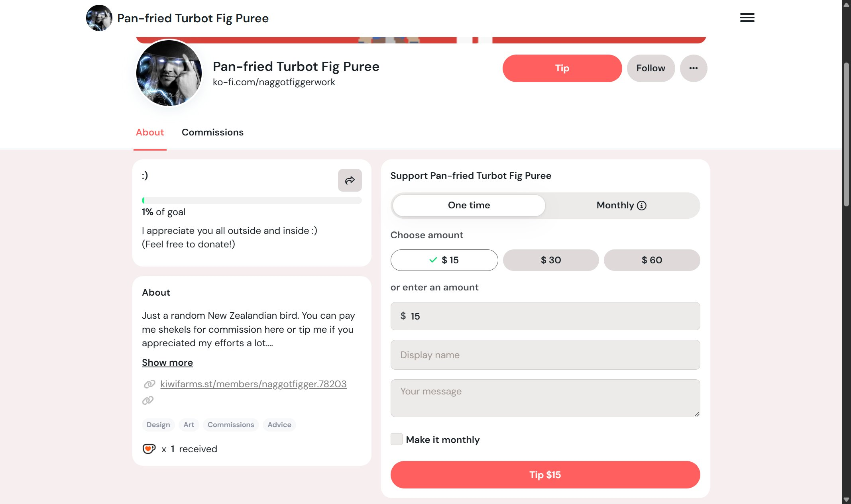Expand About text with Show more
The width and height of the screenshot is (851, 504).
[x=167, y=363]
